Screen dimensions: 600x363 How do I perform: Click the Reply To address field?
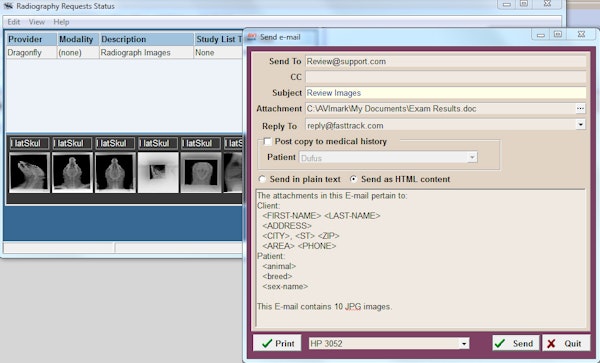440,125
